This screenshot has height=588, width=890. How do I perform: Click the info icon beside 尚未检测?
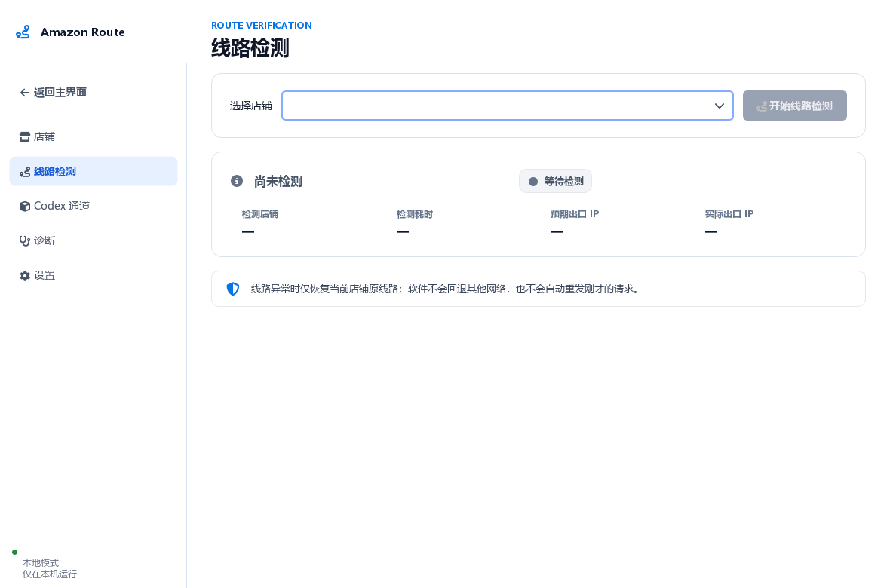coord(237,181)
